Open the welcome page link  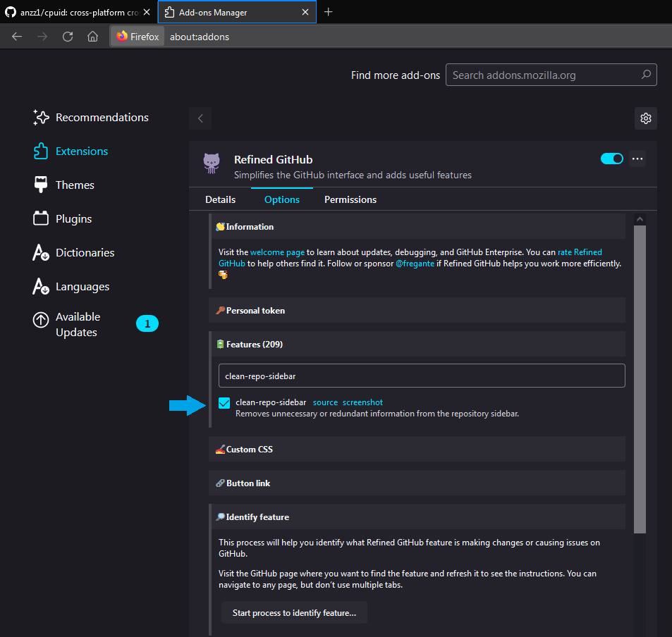(x=279, y=252)
